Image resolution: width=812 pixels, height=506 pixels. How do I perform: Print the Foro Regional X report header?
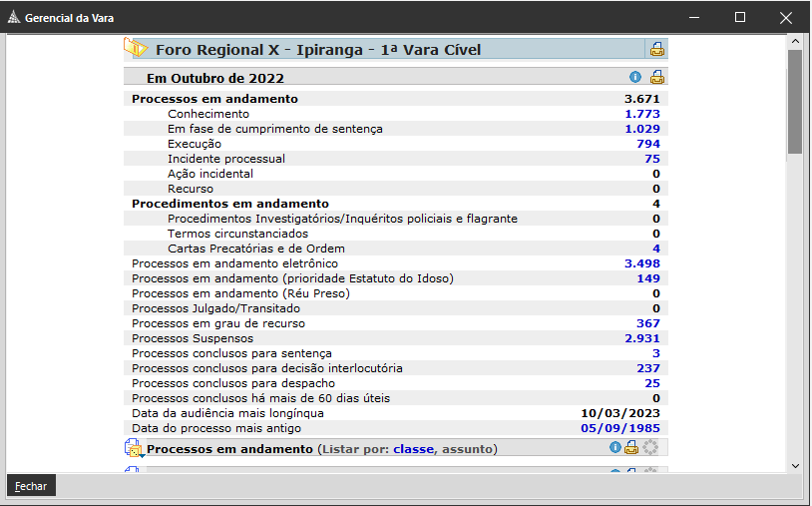pos(657,49)
